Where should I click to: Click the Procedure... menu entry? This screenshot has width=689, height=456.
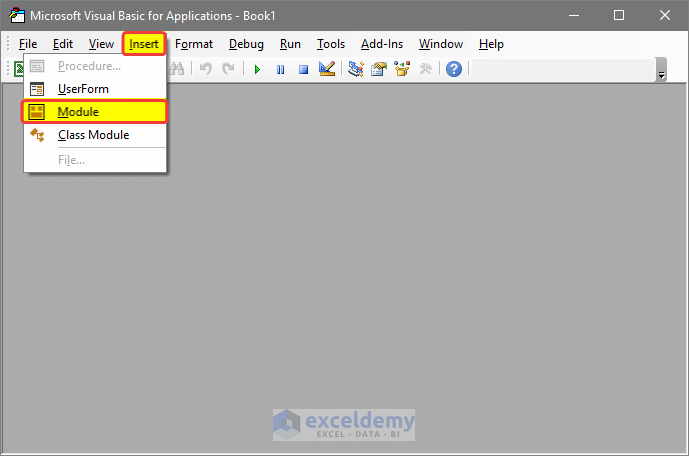tap(95, 66)
